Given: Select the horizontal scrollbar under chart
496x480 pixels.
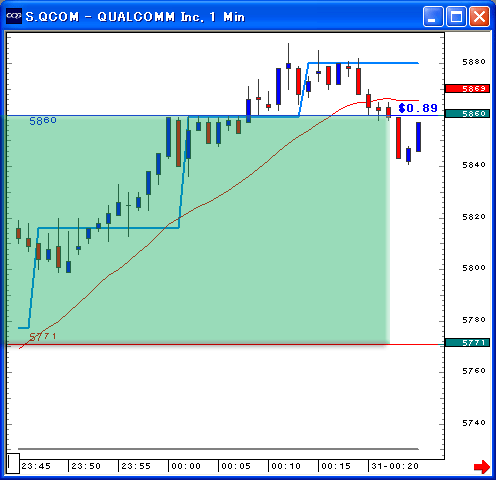Looking at the screenshot, I should point(218,449).
